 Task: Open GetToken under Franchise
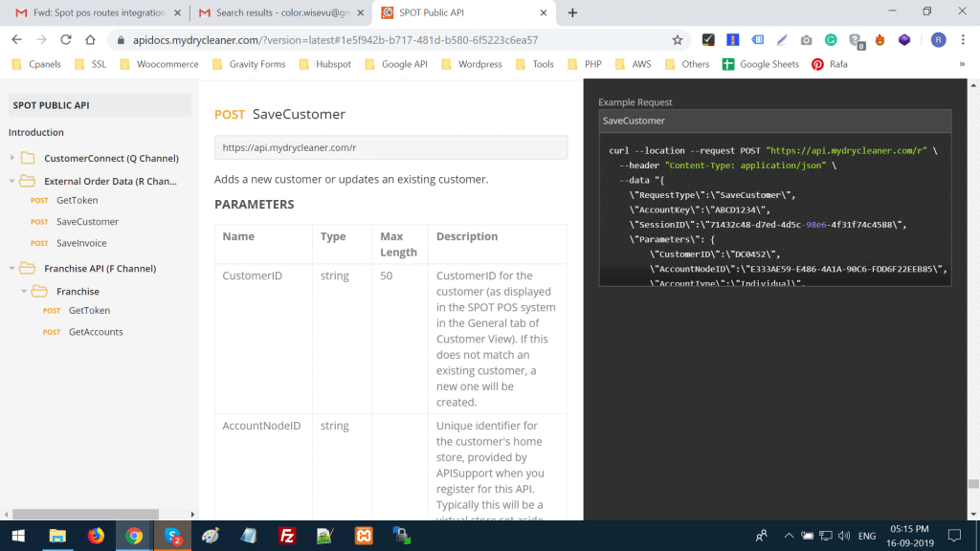(x=89, y=311)
